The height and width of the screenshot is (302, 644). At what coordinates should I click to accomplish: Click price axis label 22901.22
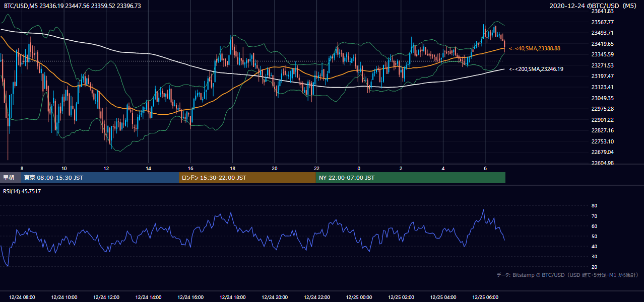click(x=602, y=120)
